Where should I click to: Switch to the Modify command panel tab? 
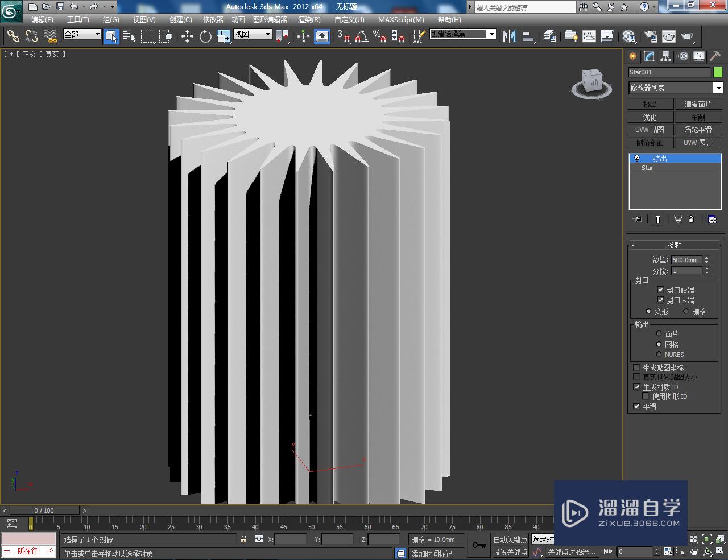pyautogui.click(x=649, y=56)
